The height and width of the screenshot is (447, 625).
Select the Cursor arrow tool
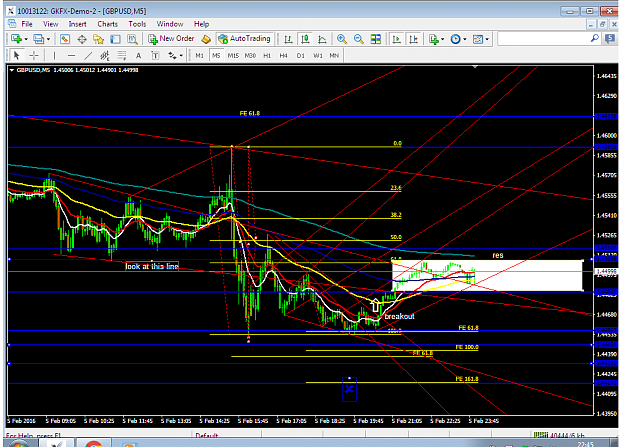click(16, 55)
